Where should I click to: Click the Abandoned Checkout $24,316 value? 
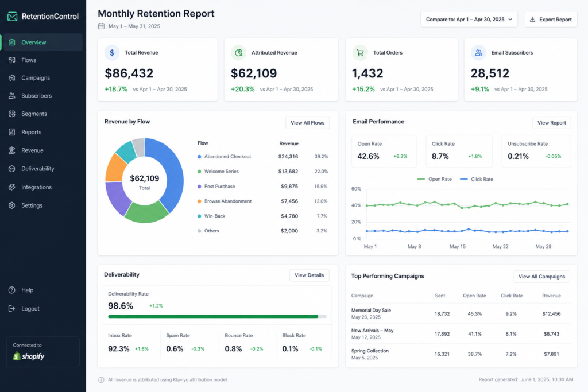point(288,157)
